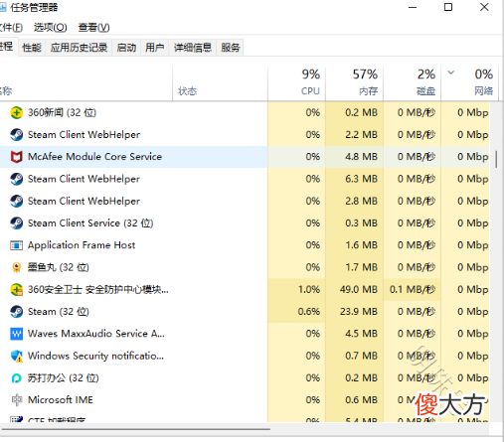This screenshot has height=442, width=504.
Task: Select the McAfee Module Core Service name
Action: (94, 157)
